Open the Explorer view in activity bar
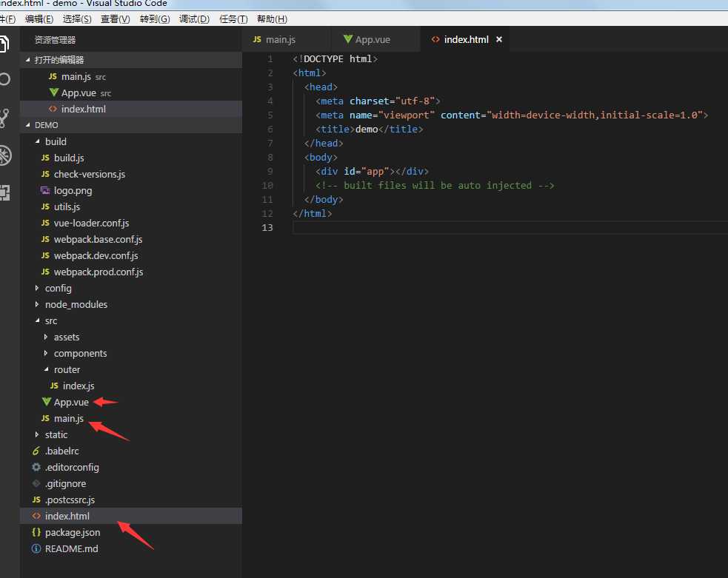This screenshot has height=578, width=728. pos(6,42)
